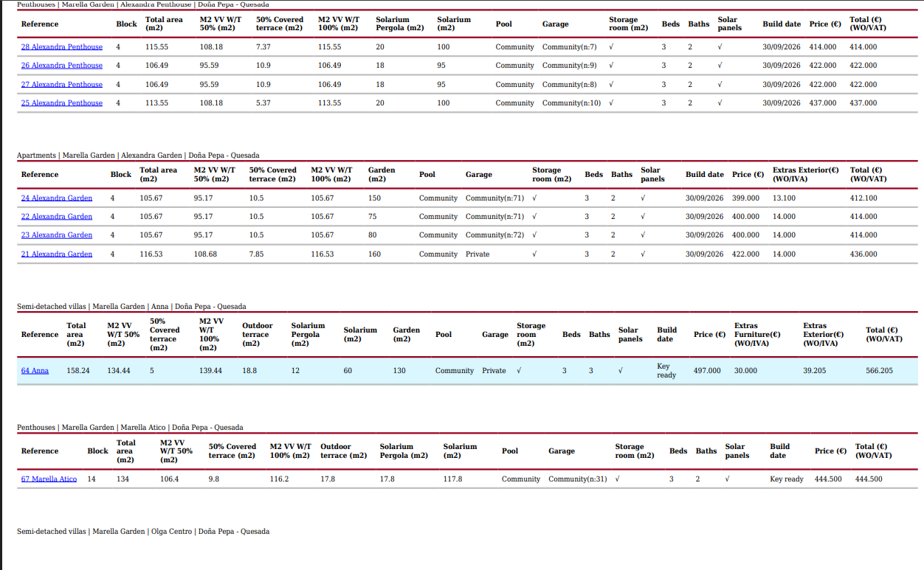Click the Extras Furniture column header
The image size is (924, 570).
(x=756, y=334)
